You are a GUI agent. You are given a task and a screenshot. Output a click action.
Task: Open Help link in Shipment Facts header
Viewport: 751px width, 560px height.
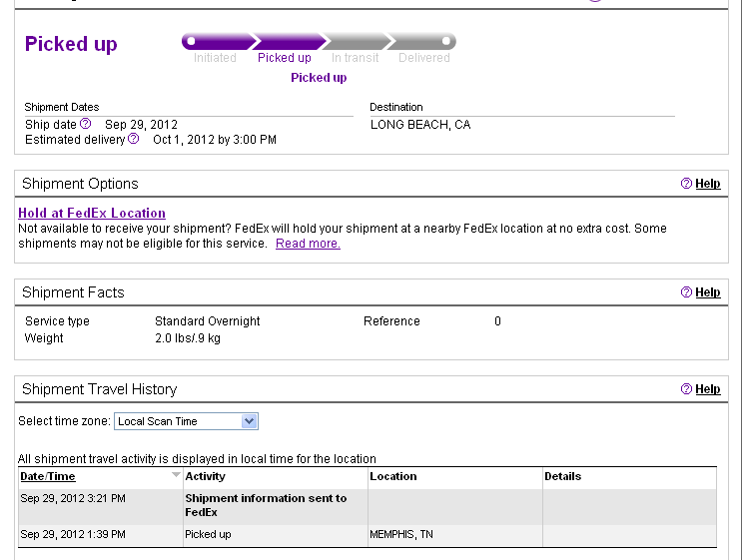(x=707, y=291)
